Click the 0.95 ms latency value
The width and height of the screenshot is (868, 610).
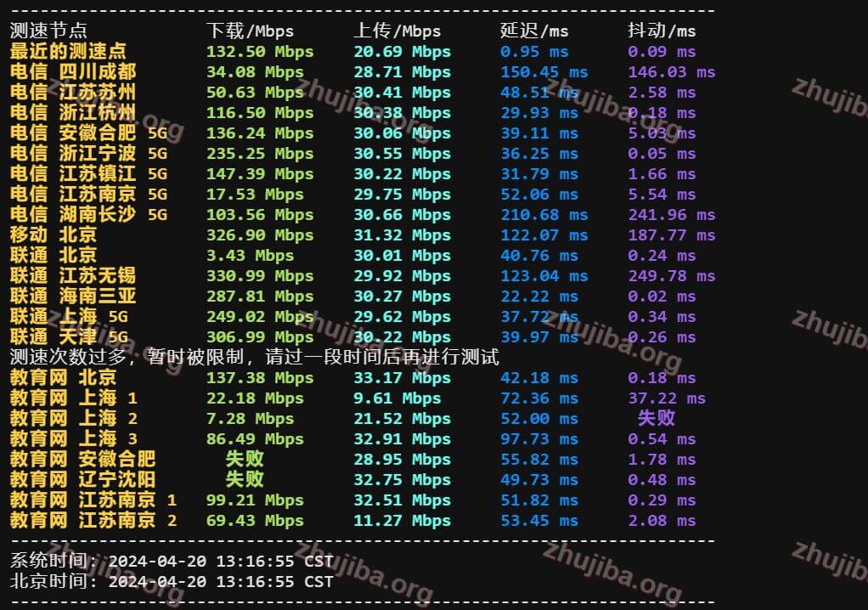pos(534,51)
